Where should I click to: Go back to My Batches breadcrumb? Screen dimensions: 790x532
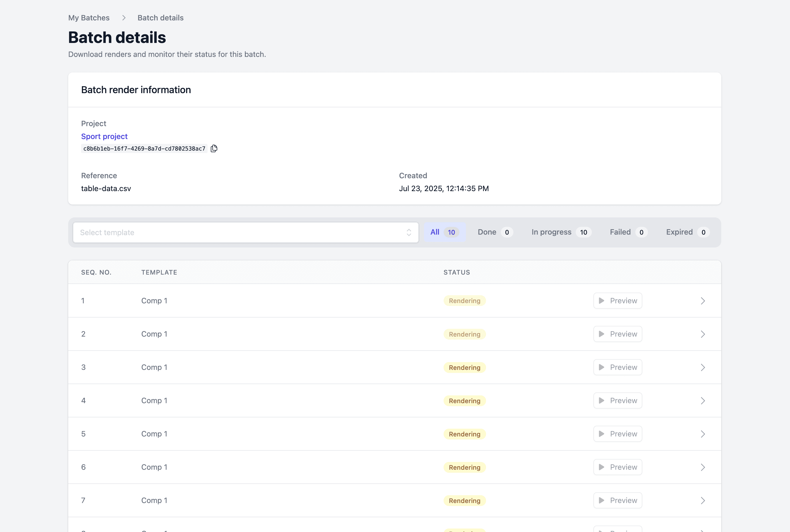click(89, 18)
